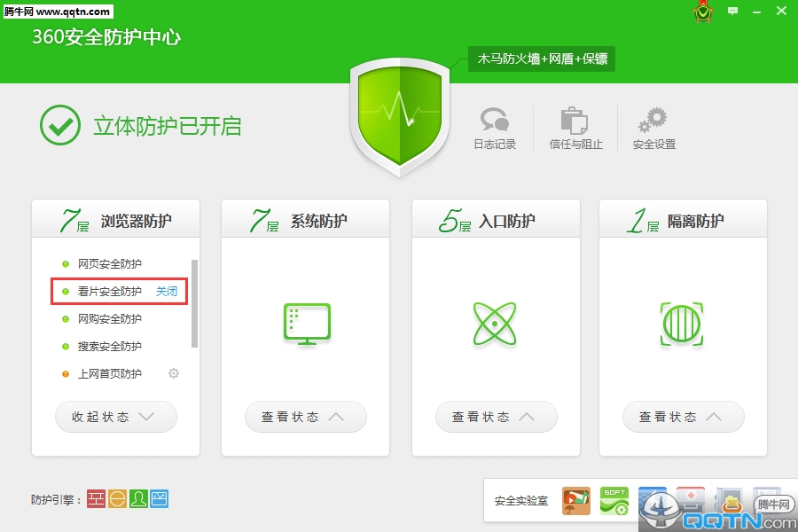798x532 pixels.
Task: Click the 防护引擎 label
Action: tap(57, 499)
